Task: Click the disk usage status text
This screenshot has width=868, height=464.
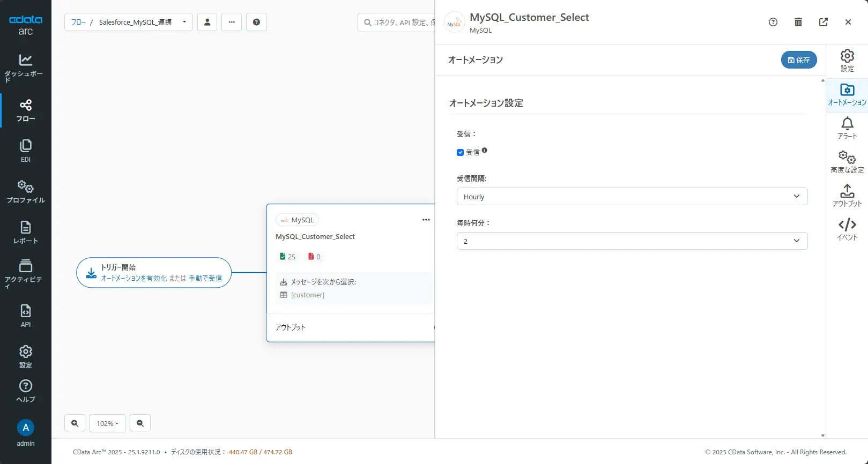Action: (x=232, y=452)
